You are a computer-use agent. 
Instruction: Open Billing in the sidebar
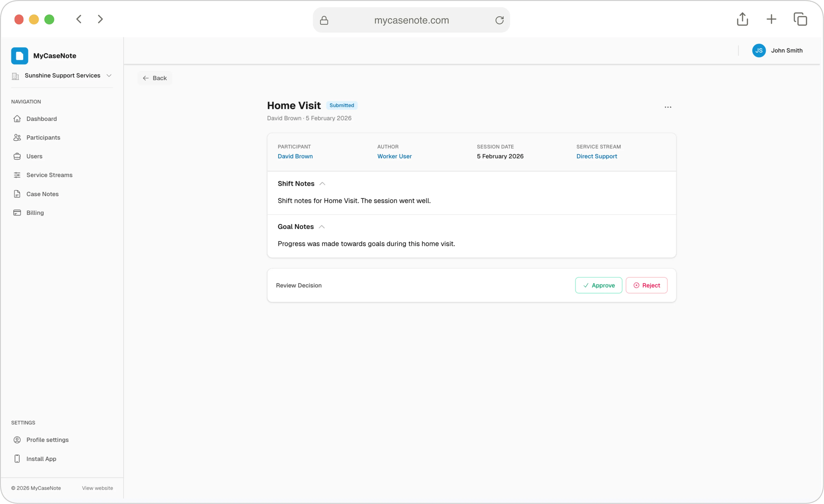[x=35, y=213]
